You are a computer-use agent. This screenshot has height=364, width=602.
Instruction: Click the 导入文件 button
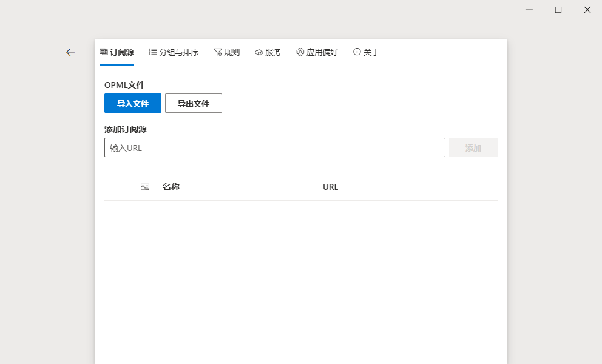pos(132,103)
